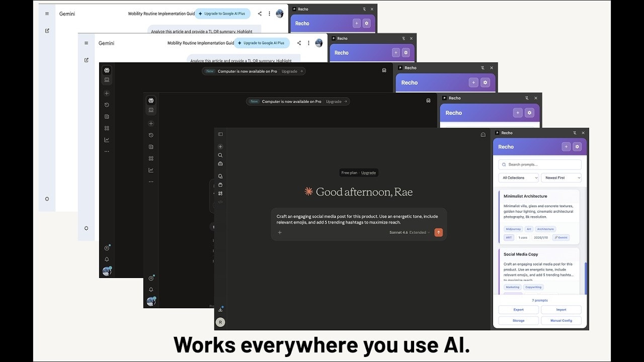The height and width of the screenshot is (362, 644).
Task: Click the download icon in Claude sidebar
Action: tap(220, 309)
